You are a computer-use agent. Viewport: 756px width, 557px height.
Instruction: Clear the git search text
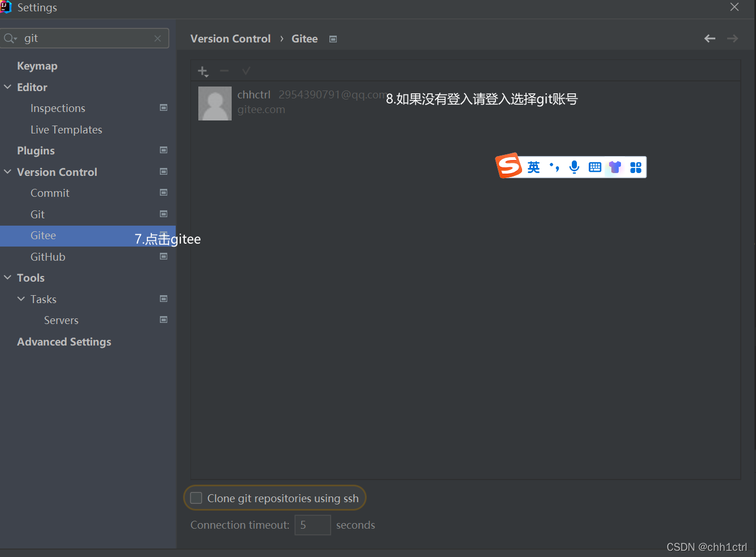[158, 38]
